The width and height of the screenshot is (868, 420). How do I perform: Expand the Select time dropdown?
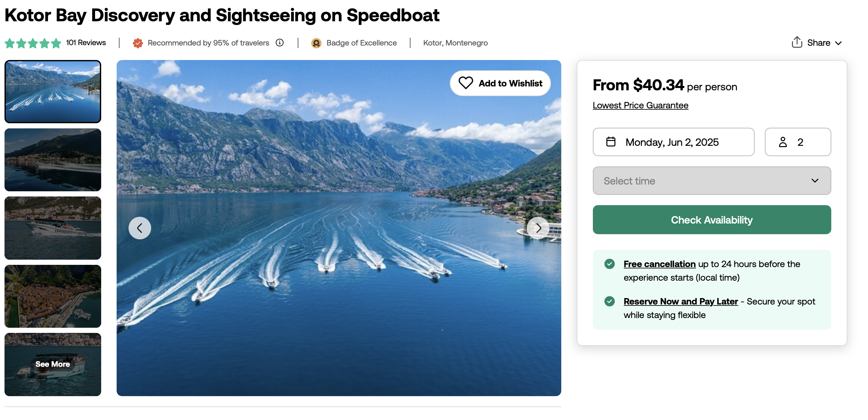point(712,180)
